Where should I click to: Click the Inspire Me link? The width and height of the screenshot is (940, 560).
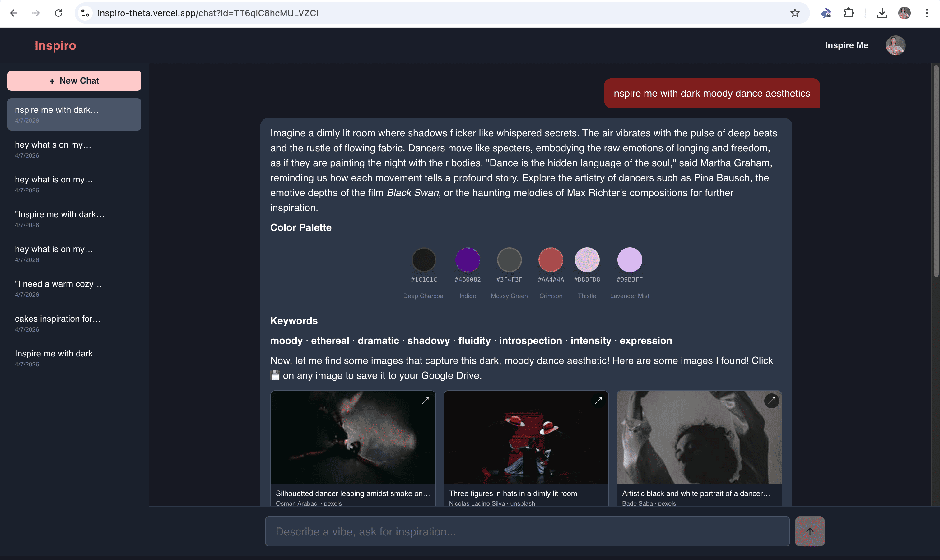tap(846, 45)
